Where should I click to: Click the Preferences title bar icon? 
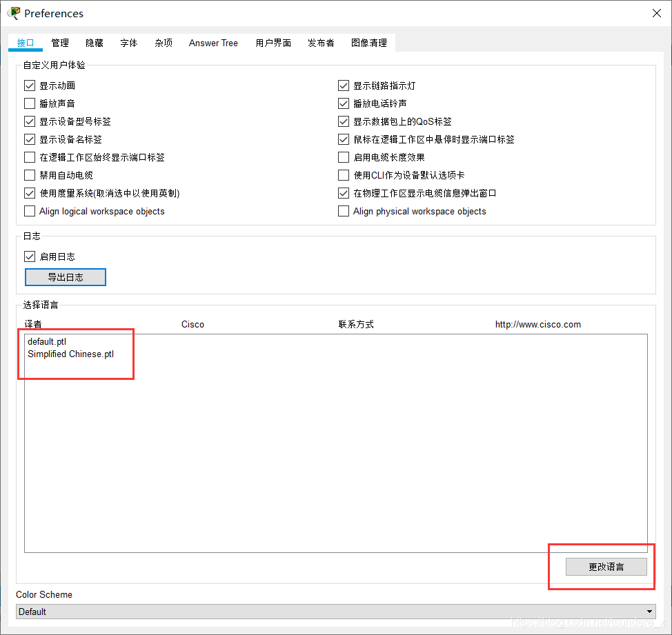tap(14, 13)
